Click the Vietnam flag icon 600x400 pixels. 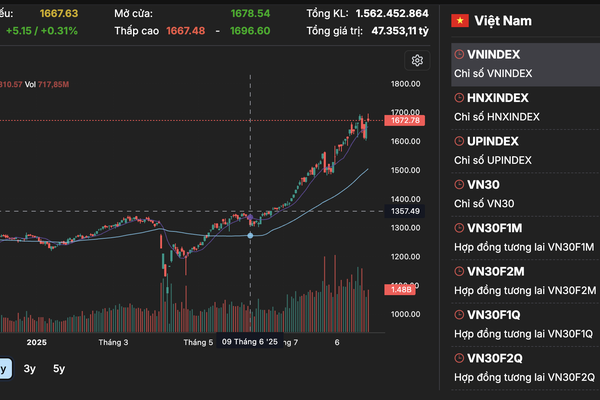point(462,20)
